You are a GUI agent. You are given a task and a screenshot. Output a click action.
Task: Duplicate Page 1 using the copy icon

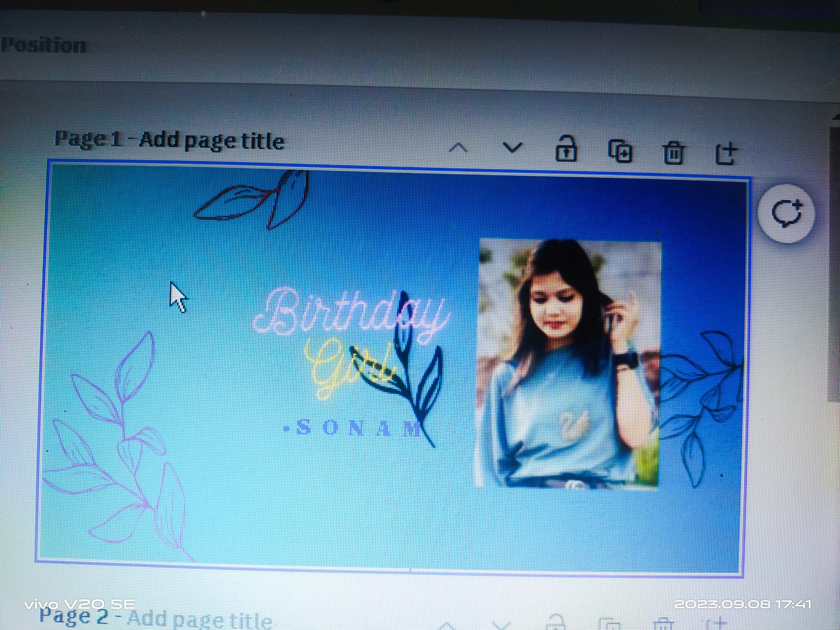pos(620,151)
